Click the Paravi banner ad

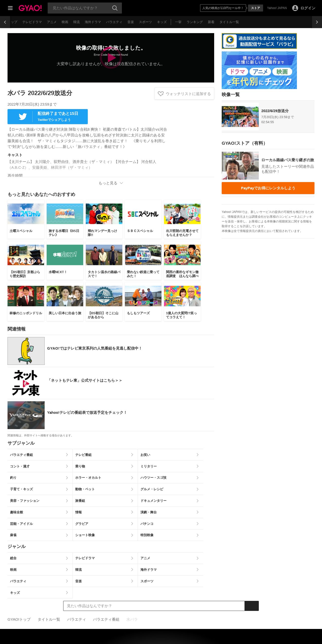click(x=259, y=41)
